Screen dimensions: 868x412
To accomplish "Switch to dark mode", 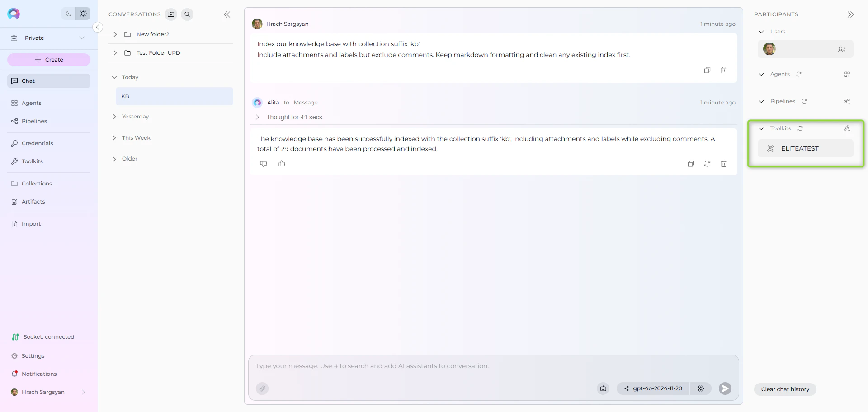I will tap(68, 14).
